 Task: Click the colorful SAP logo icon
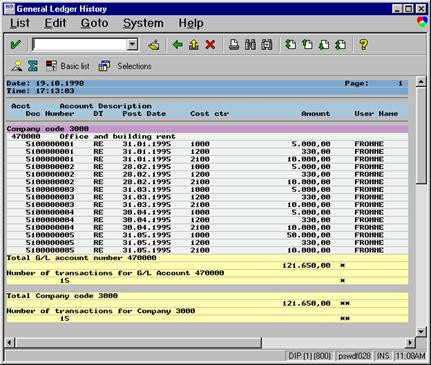(x=422, y=22)
